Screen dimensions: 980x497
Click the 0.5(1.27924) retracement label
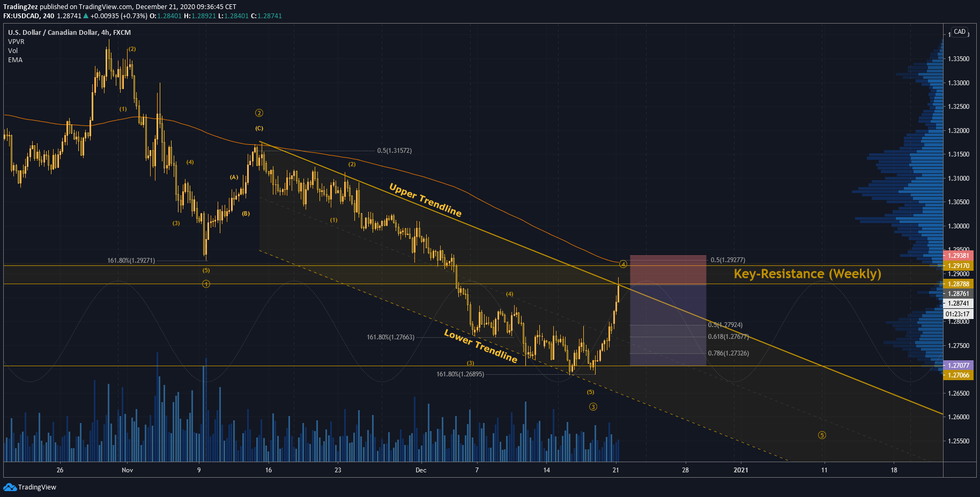click(725, 325)
